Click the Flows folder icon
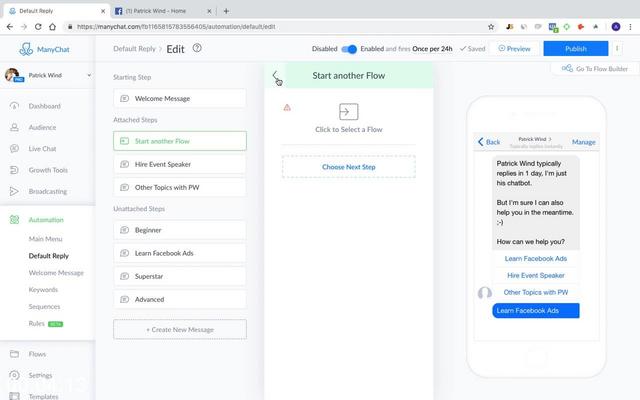The height and width of the screenshot is (400, 640). point(14,354)
